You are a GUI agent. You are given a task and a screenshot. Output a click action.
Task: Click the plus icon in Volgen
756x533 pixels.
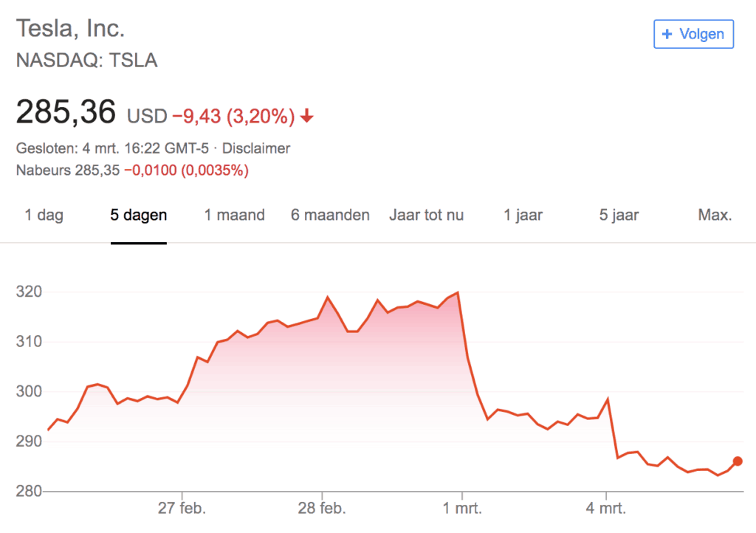(x=667, y=34)
